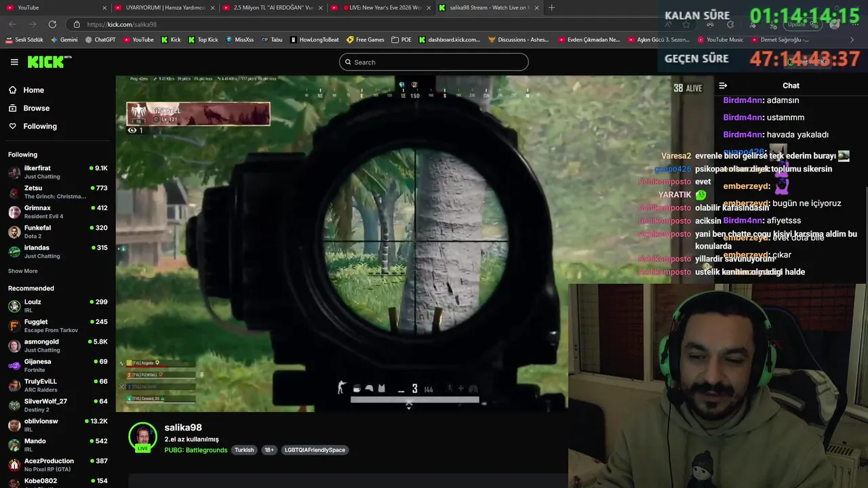This screenshot has height=488, width=868.
Task: Click salika98 streamer avatar below video
Action: point(142,438)
